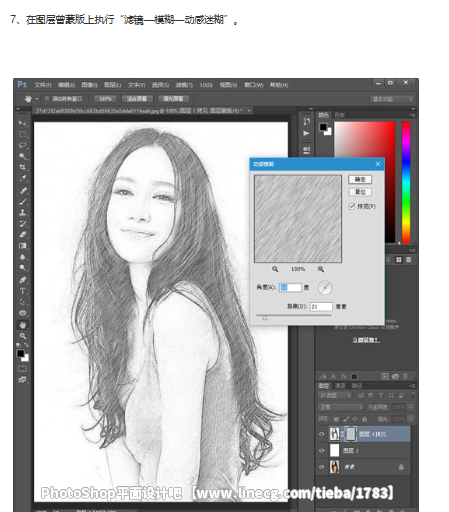Screen dimensions: 449x512
Task: Open the 3D menu
Action: [206, 85]
